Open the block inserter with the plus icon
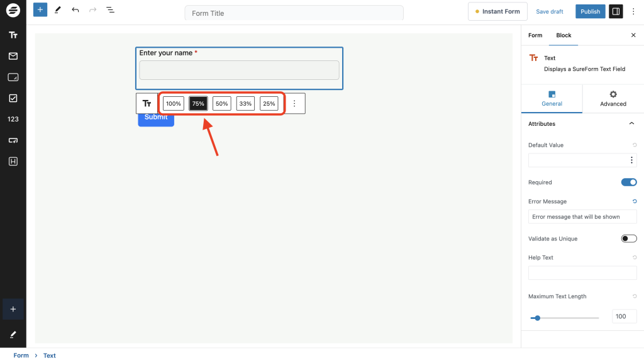Image resolution: width=644 pixels, height=363 pixels. point(40,9)
